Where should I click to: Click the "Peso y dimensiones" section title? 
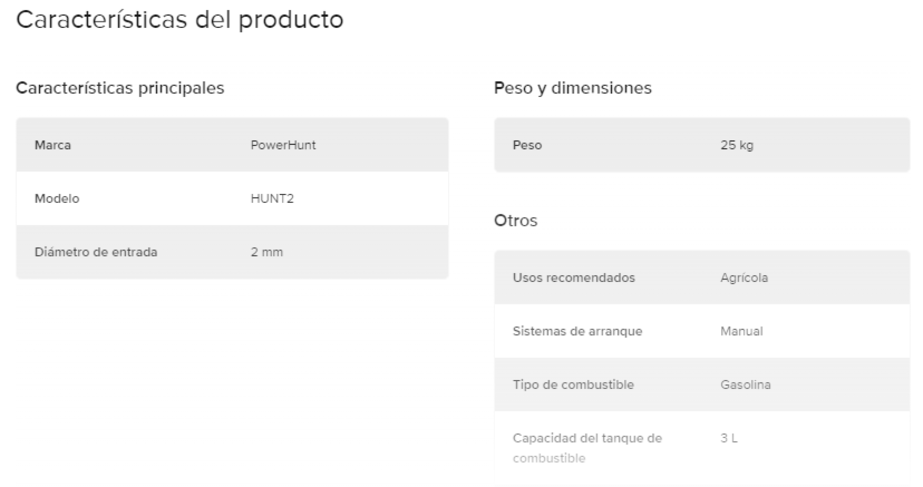[x=573, y=88]
